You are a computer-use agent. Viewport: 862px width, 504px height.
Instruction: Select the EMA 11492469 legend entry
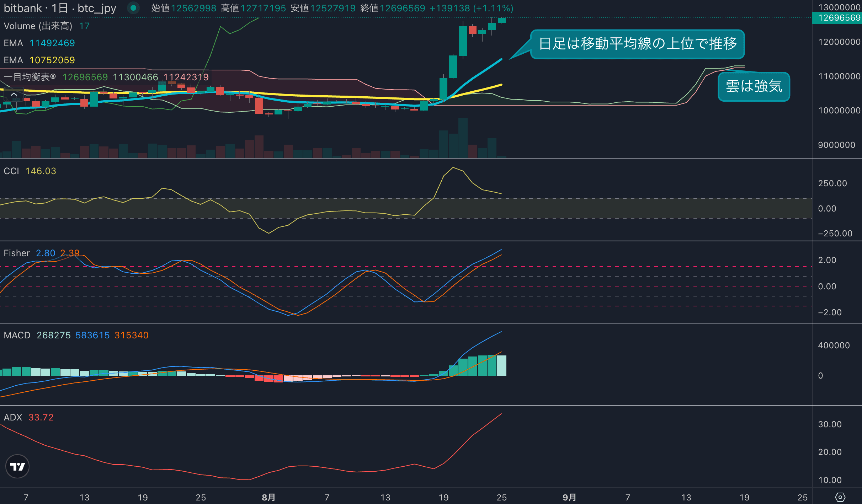[39, 43]
